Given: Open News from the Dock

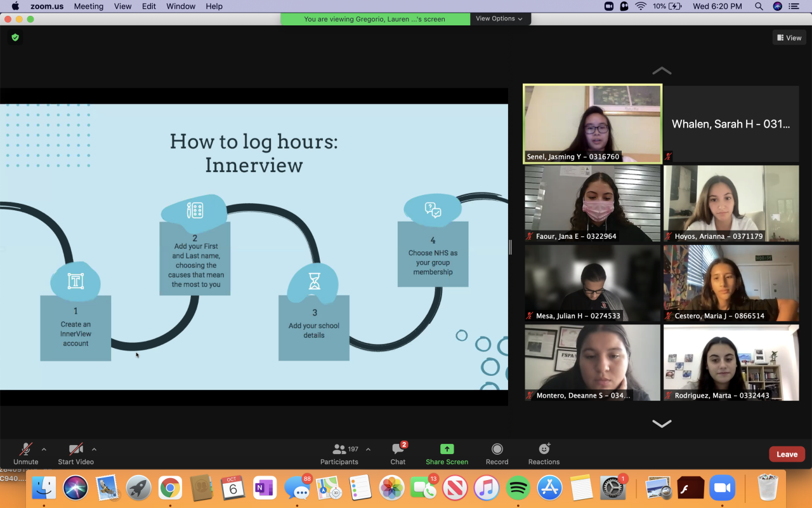Looking at the screenshot, I should click(x=455, y=488).
